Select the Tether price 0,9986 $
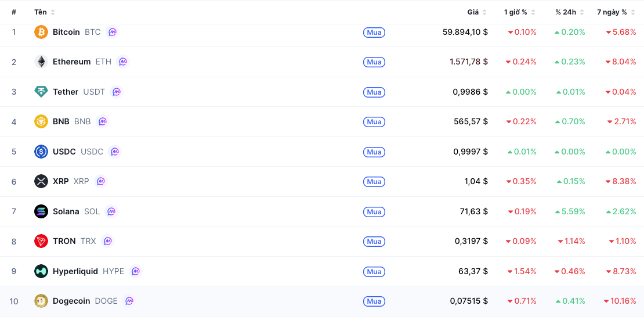 pyautogui.click(x=471, y=92)
